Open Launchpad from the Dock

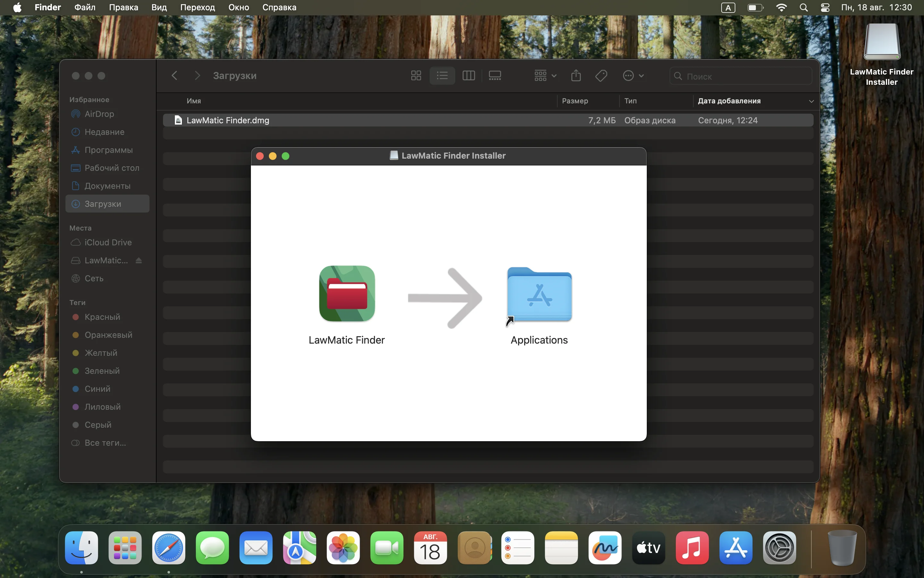pyautogui.click(x=125, y=548)
